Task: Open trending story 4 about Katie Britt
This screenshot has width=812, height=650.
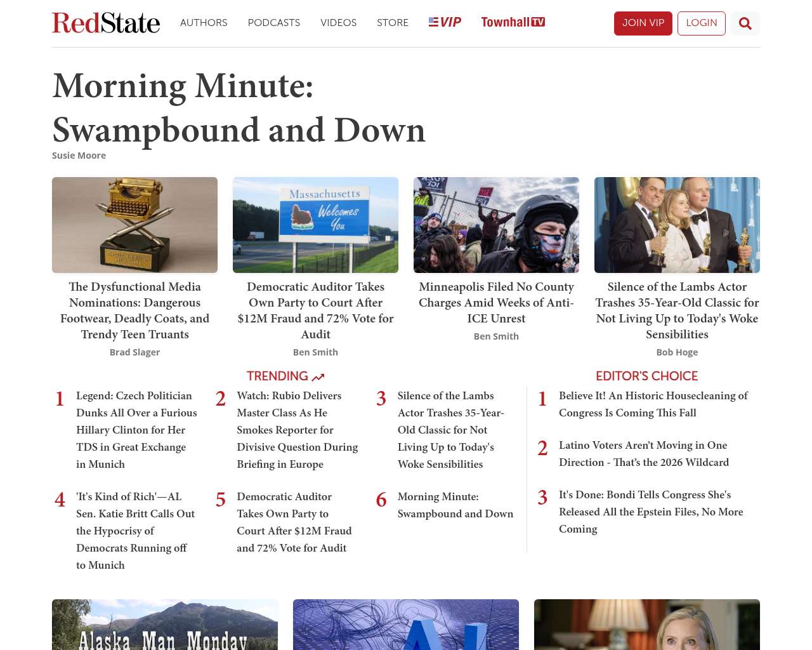Action: pyautogui.click(x=136, y=531)
